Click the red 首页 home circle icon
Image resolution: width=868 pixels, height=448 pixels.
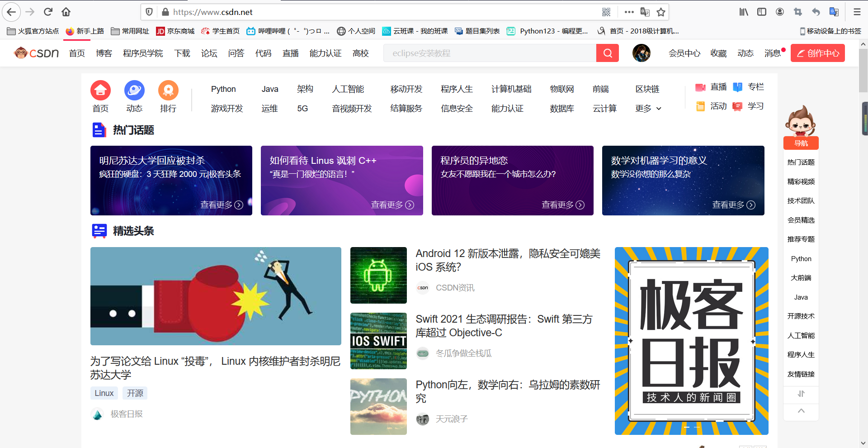tap(100, 91)
